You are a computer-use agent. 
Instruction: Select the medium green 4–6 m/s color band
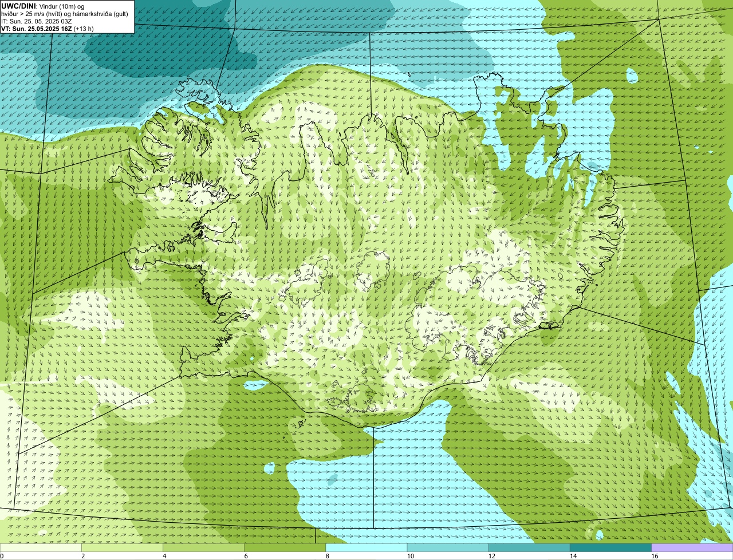tap(203, 548)
